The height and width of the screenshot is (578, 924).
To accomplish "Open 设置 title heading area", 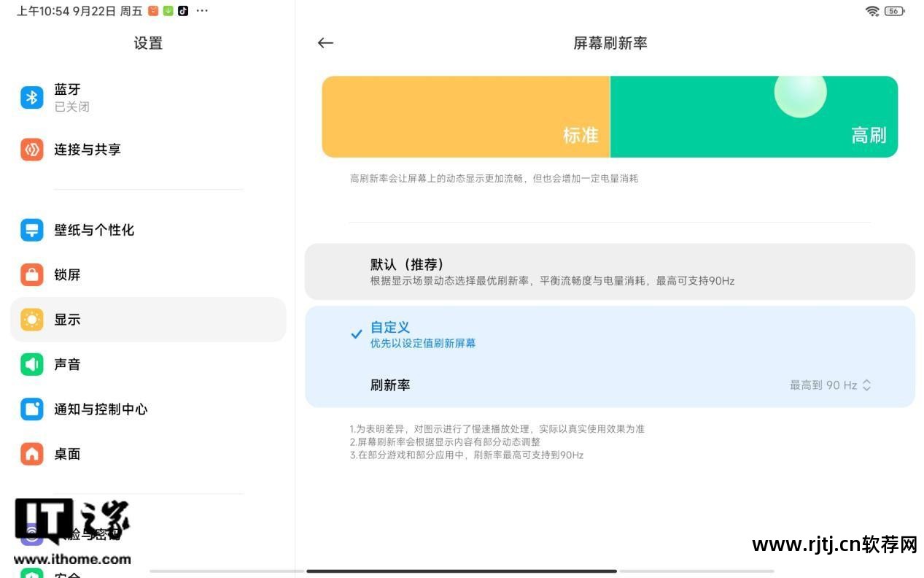I will click(x=148, y=44).
